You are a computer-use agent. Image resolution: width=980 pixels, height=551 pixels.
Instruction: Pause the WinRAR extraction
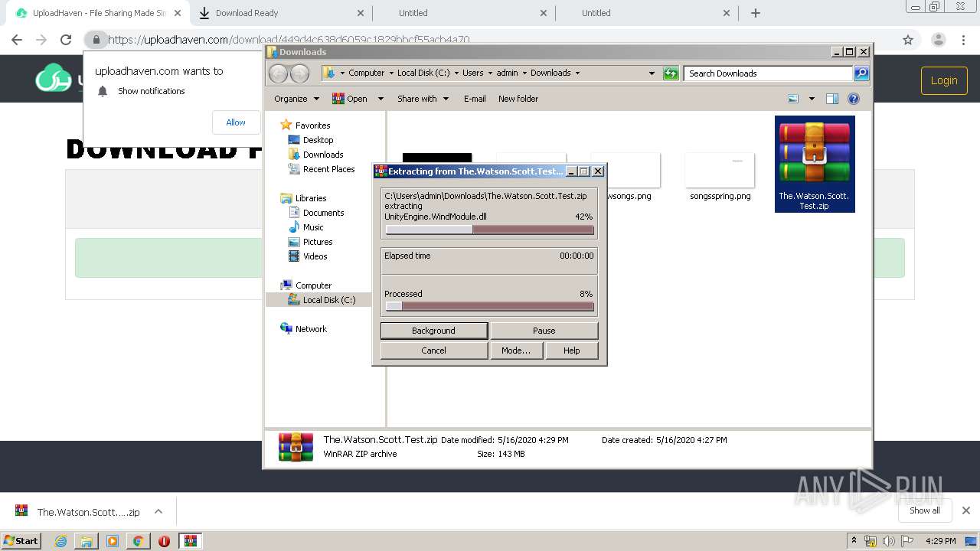coord(544,331)
